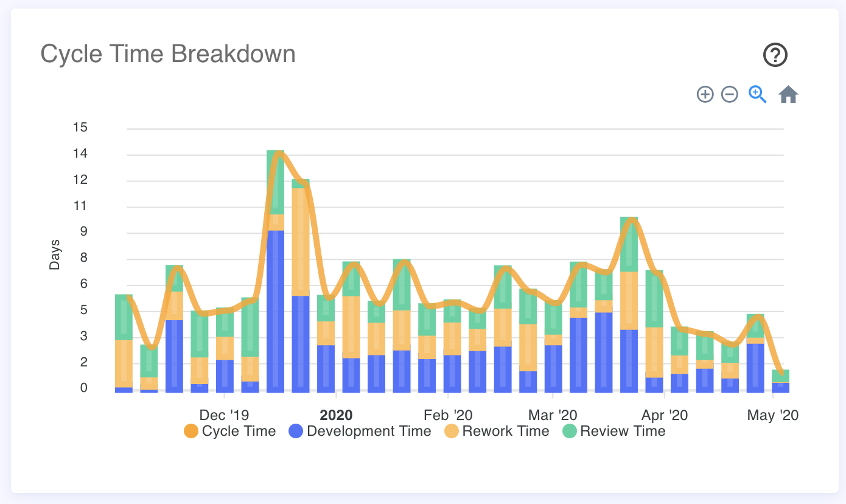The image size is (846, 504).
Task: Click the zoom in plus icon
Action: (705, 94)
